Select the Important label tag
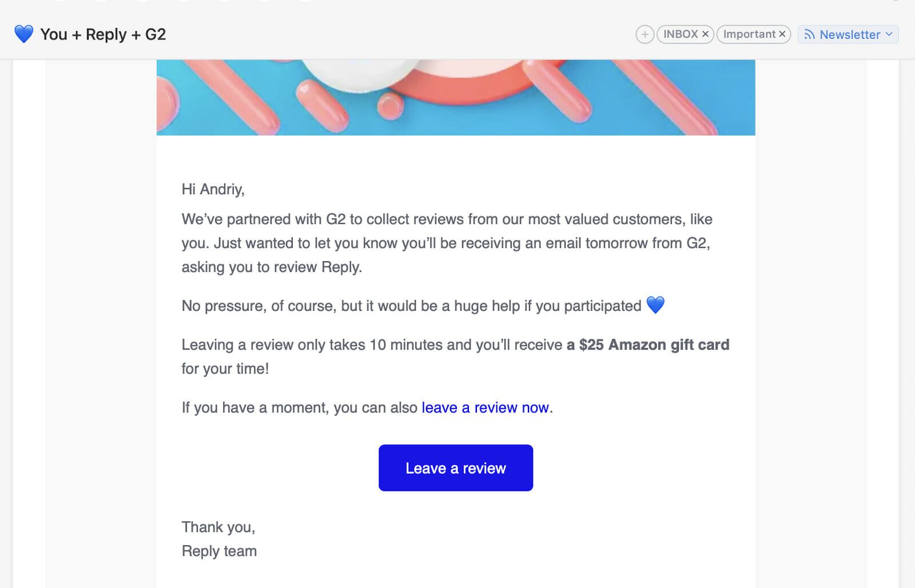This screenshot has width=915, height=588. click(x=749, y=34)
